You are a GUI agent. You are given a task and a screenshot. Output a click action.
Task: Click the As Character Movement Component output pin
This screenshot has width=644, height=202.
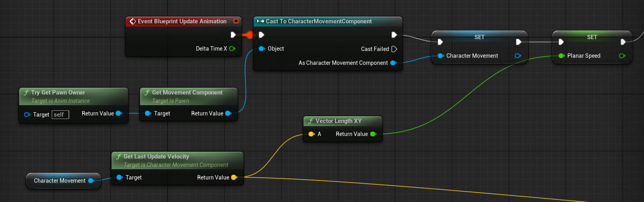tap(393, 63)
